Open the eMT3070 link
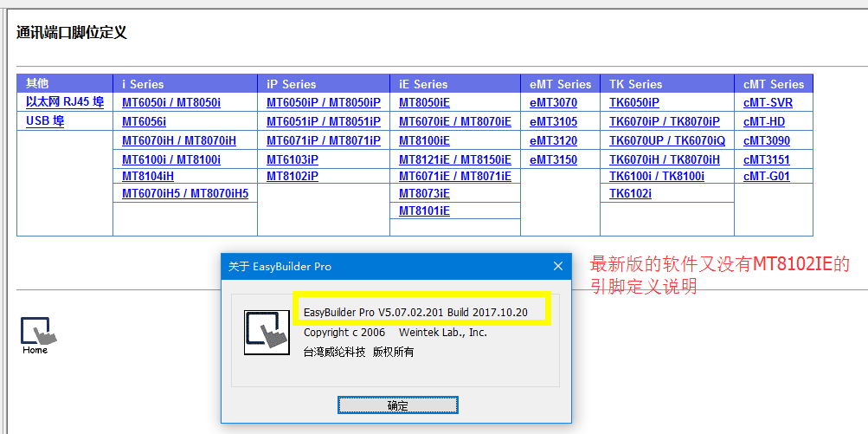The width and height of the screenshot is (868, 434). 553,102
